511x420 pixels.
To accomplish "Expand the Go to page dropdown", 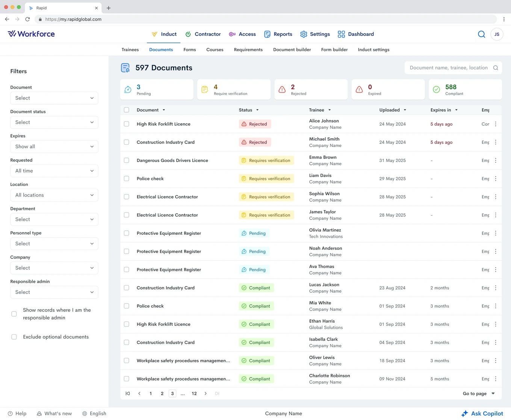I will [479, 393].
